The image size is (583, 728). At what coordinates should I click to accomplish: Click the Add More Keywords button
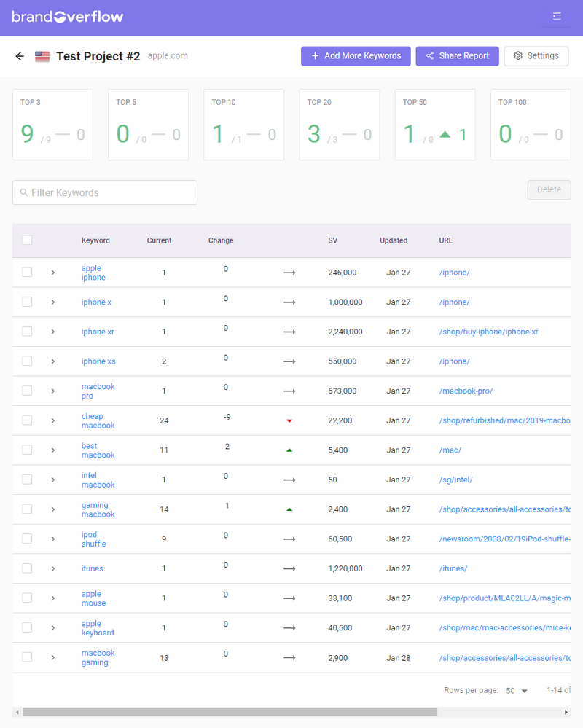356,56
